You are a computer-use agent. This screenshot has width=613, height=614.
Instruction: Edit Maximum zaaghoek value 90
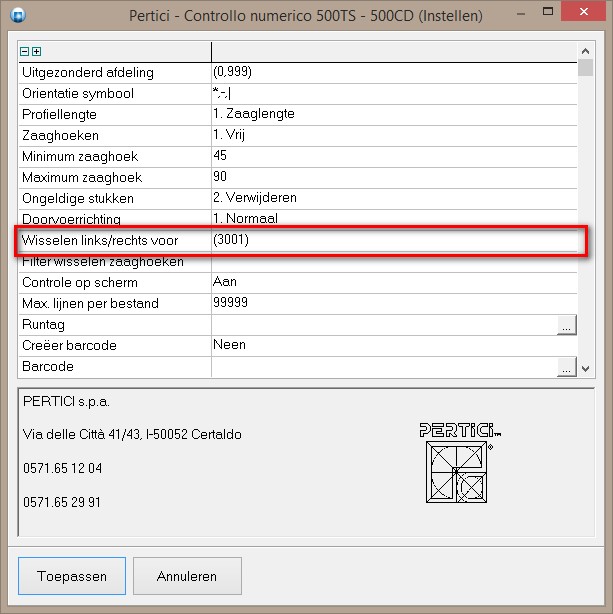coord(394,177)
